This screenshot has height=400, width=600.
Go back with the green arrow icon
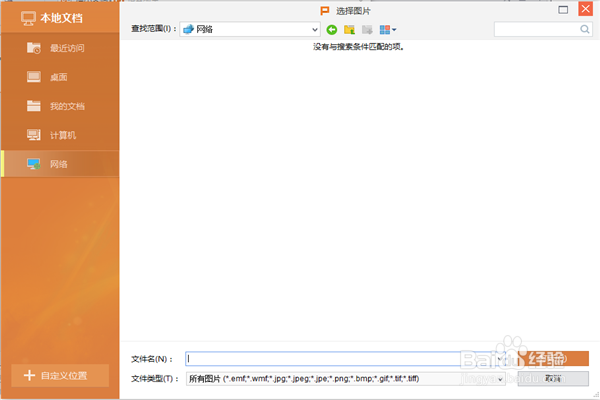tap(332, 29)
